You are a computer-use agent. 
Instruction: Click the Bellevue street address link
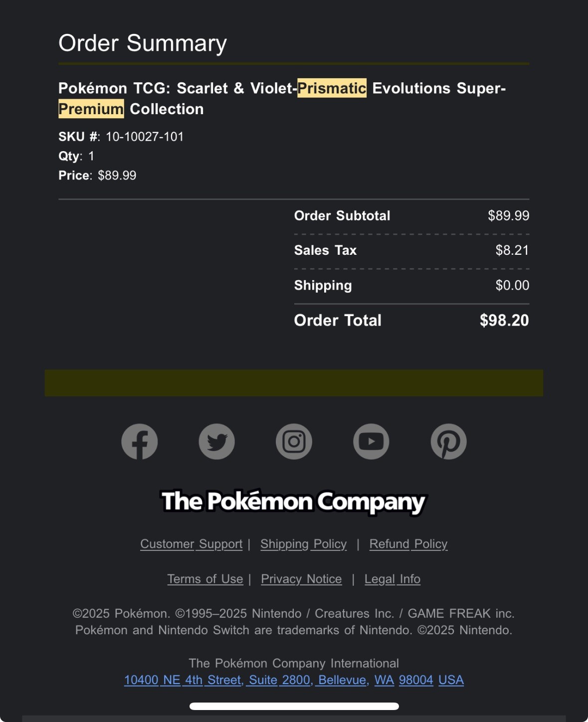tap(294, 680)
